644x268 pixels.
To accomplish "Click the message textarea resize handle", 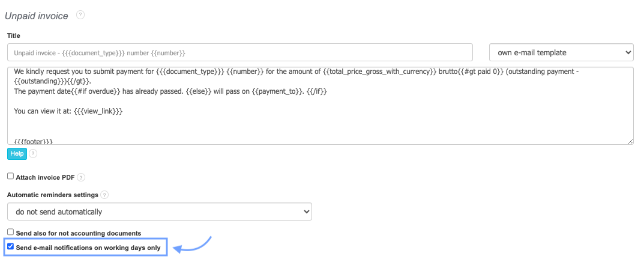I will point(630,141).
